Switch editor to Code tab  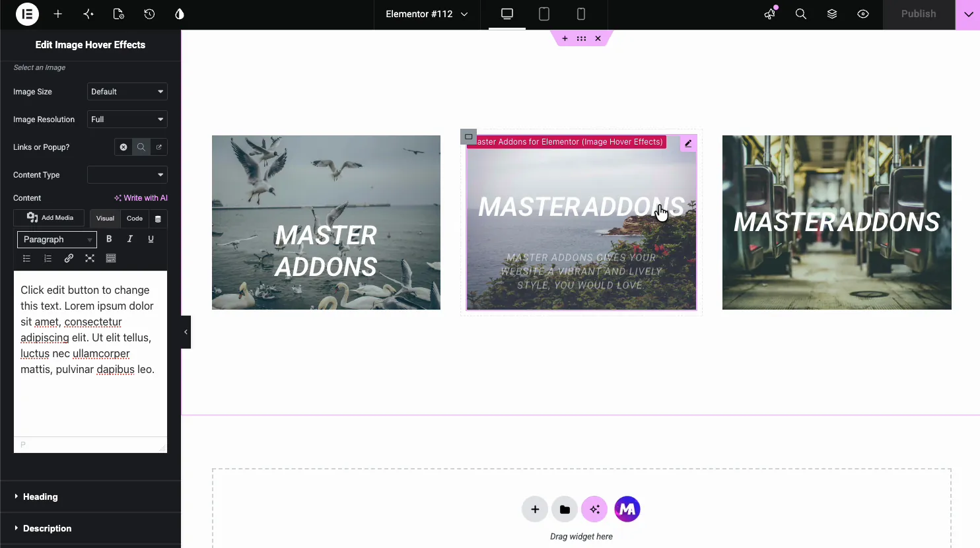pyautogui.click(x=135, y=219)
